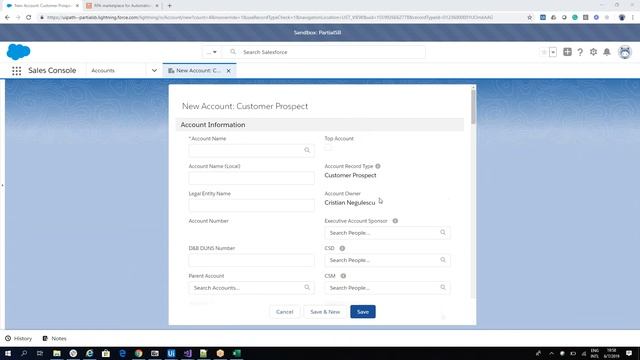The width and height of the screenshot is (640, 360).
Task: Click the Save & New button
Action: click(325, 312)
